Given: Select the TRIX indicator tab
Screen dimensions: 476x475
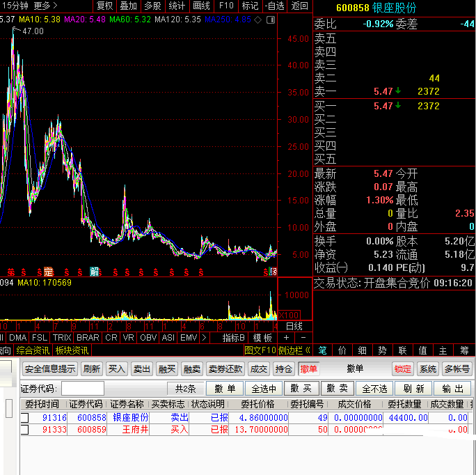Looking at the screenshot, I should click(62, 338).
